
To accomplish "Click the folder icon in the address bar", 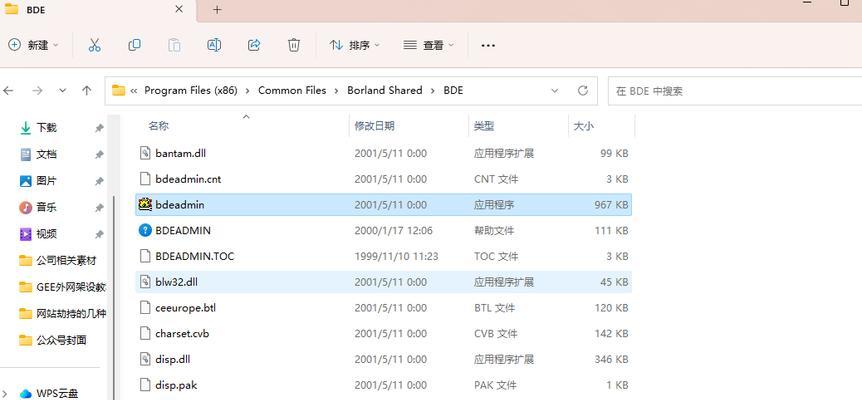I will (118, 90).
